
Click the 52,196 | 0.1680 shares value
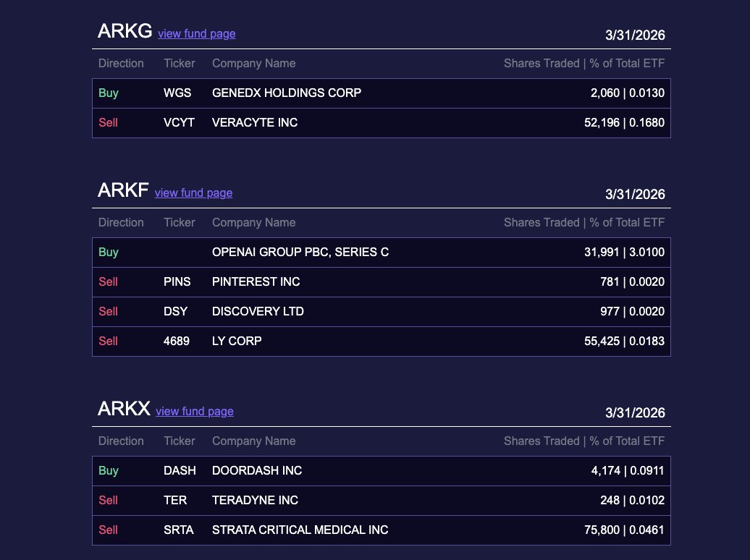coord(624,122)
